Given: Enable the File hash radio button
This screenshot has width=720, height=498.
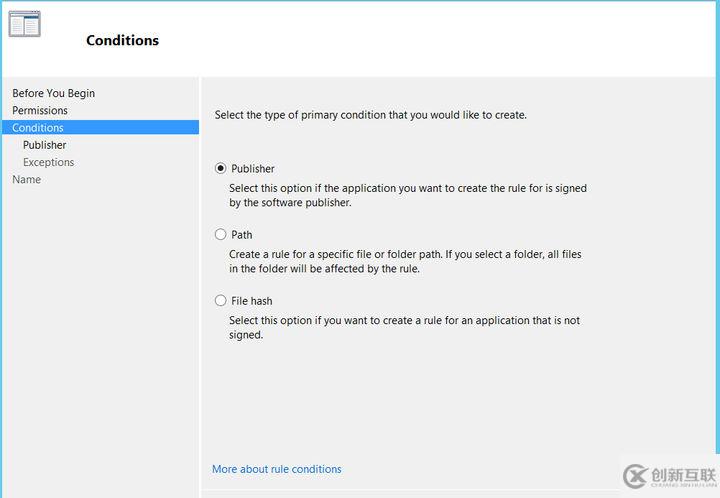Looking at the screenshot, I should pos(221,300).
